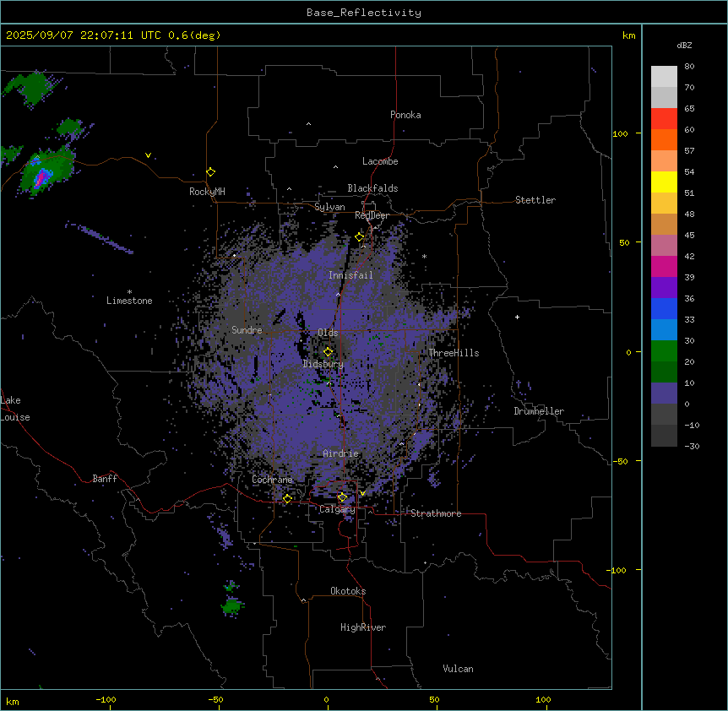The width and height of the screenshot is (728, 711).
Task: Click the asterisk marker east of Innisfail
Action: pyautogui.click(x=424, y=256)
